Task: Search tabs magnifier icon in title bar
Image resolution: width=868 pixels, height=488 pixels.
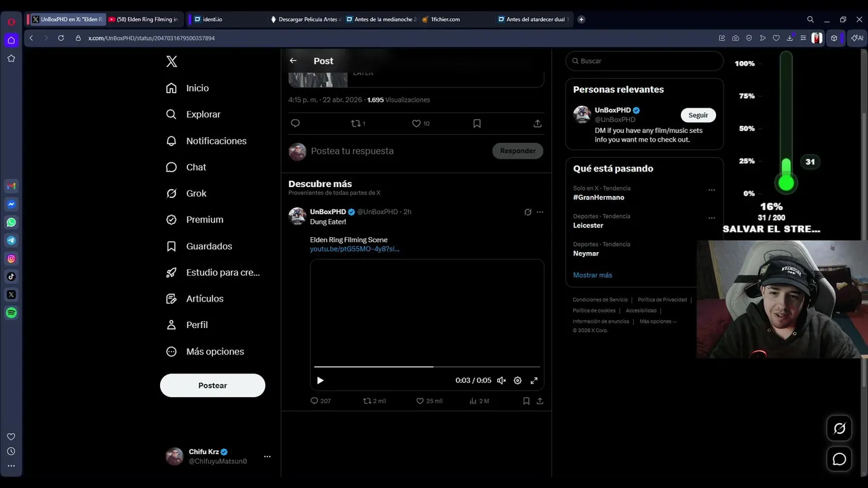Action: tap(810, 19)
